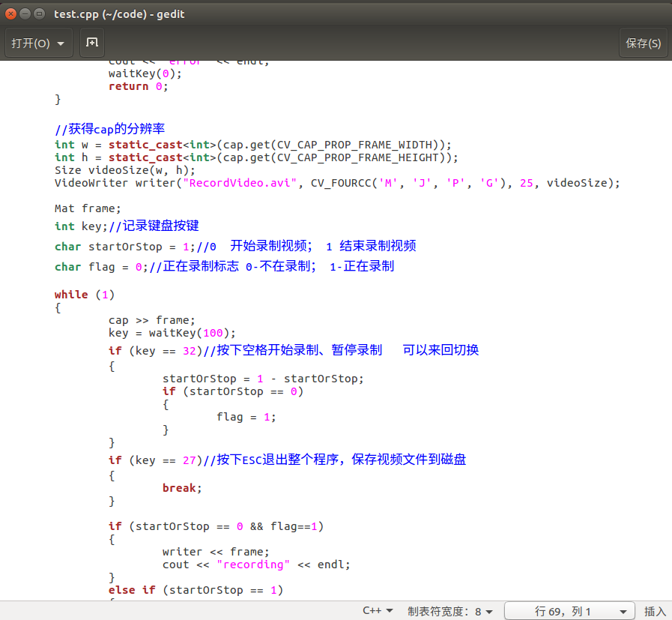
Task: Click the 'Mat frame;' line
Action: tap(88, 209)
